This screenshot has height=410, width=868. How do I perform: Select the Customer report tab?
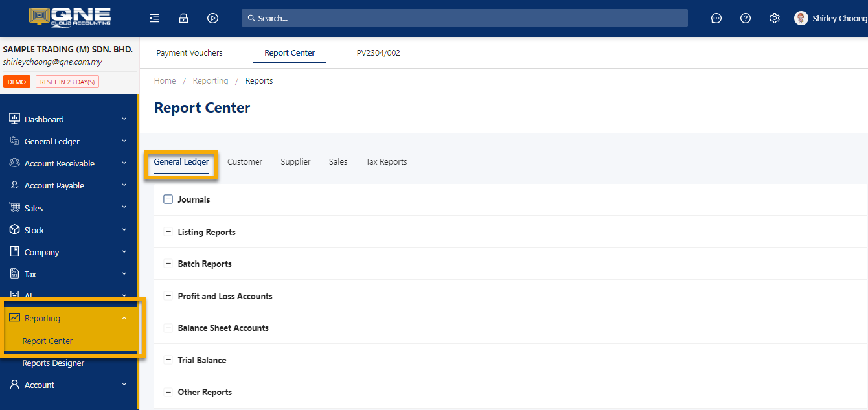coord(245,162)
